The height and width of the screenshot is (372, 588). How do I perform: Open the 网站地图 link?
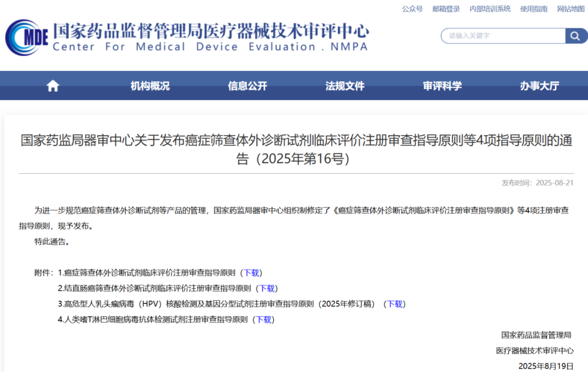click(571, 9)
